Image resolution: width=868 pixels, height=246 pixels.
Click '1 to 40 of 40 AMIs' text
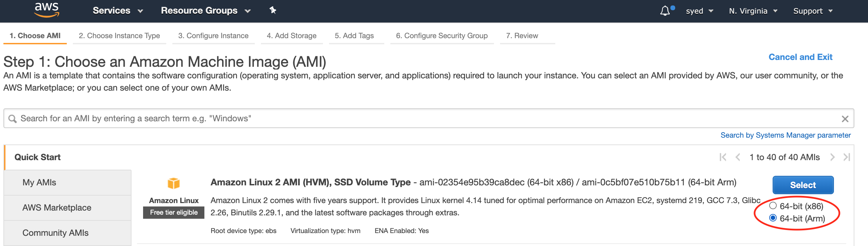785,157
